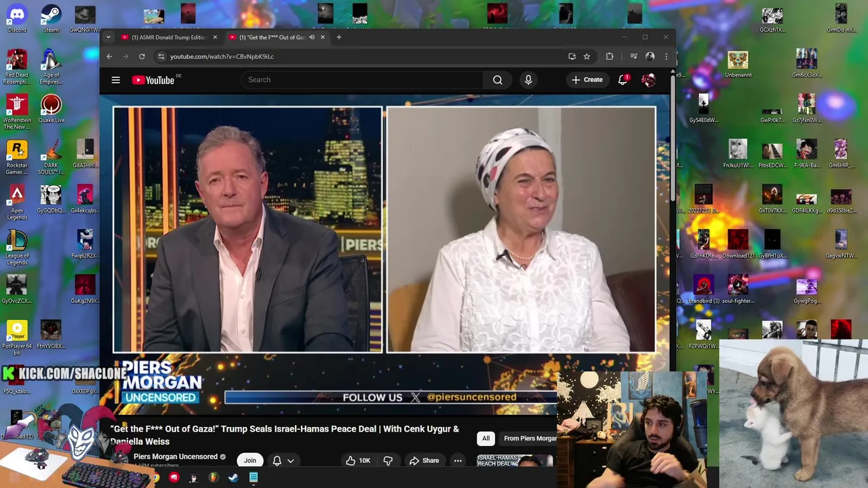Open the Chrome tab search dropdown
The width and height of the screenshot is (868, 488).
[x=108, y=37]
